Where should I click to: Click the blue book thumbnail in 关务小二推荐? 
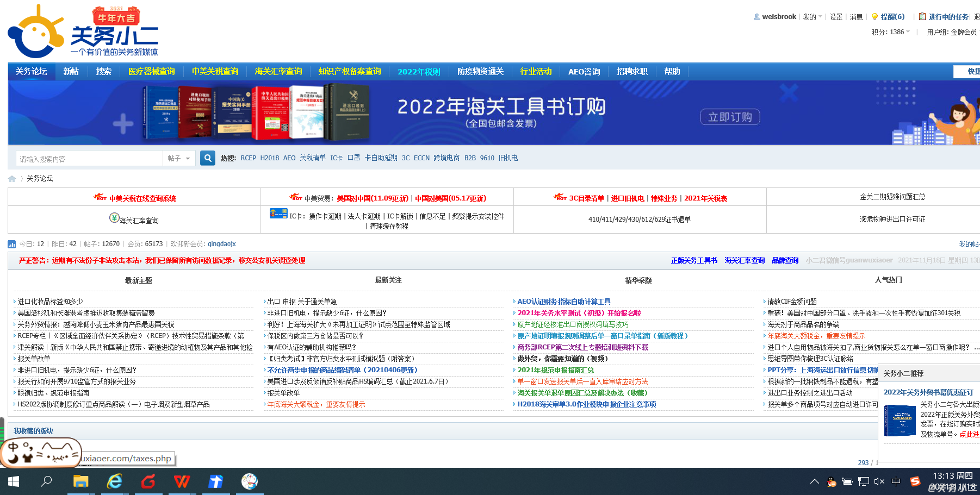[x=900, y=420]
